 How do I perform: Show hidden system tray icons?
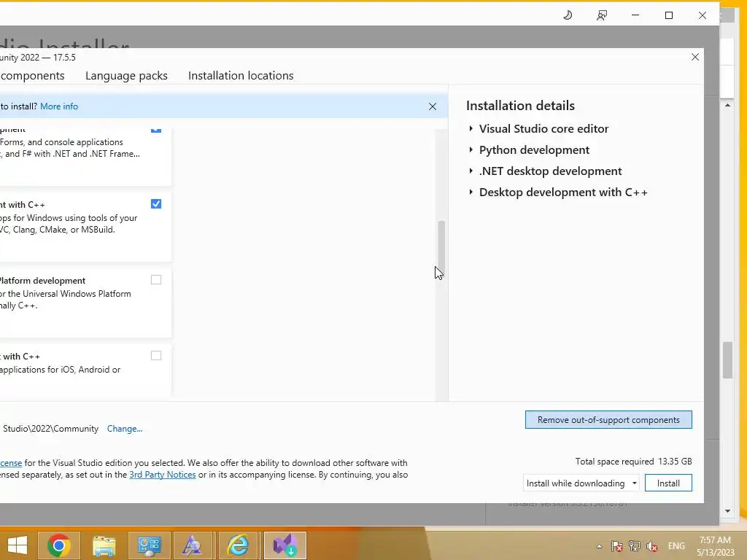(x=600, y=546)
